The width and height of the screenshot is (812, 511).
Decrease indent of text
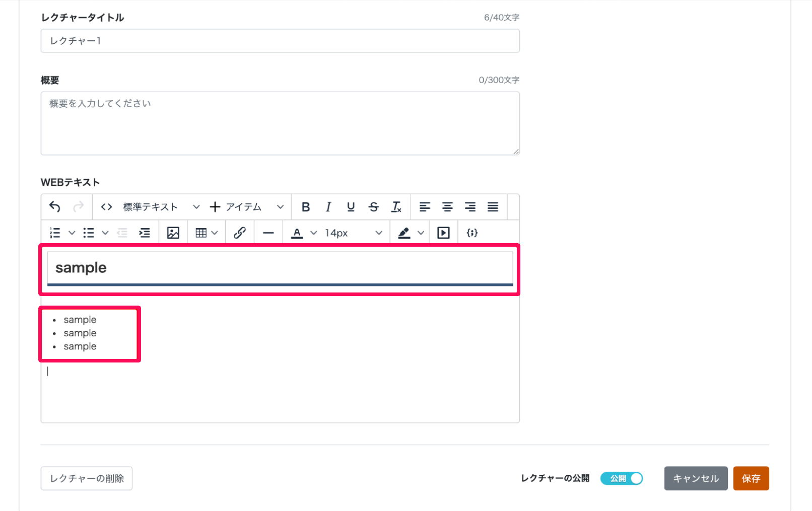click(122, 233)
